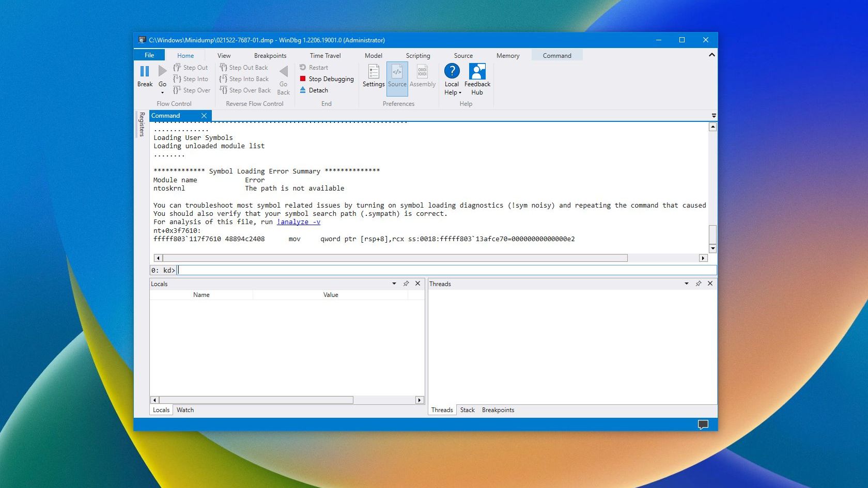Viewport: 868px width, 488px height.
Task: Click command output scroll right arrow
Action: pos(703,258)
